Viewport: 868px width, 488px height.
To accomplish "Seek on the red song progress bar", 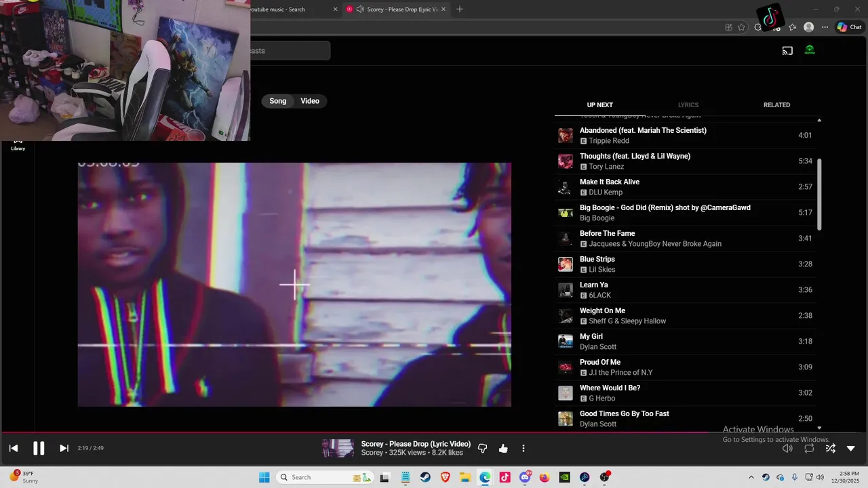I will pyautogui.click(x=434, y=432).
